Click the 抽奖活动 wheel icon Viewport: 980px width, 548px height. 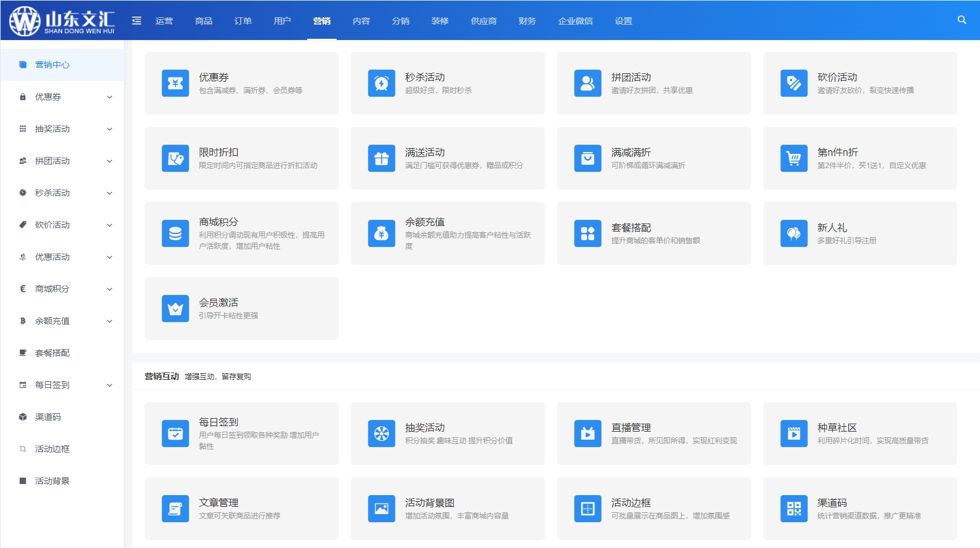click(382, 433)
